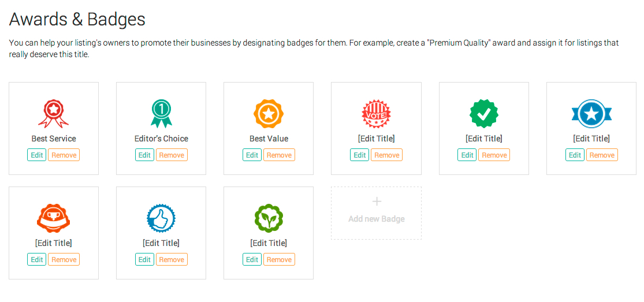Edit the Best Service badge
The image size is (644, 302).
coord(37,155)
